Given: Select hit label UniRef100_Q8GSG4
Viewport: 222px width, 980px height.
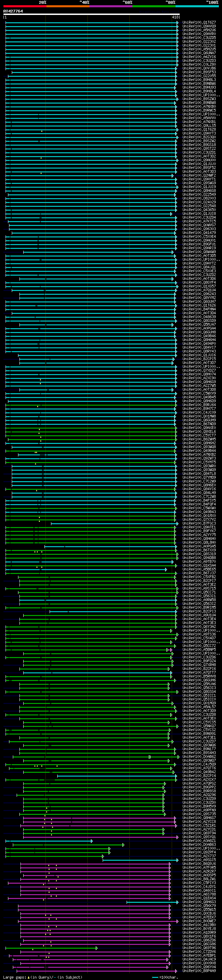Looking at the screenshot, I should [199, 691].
